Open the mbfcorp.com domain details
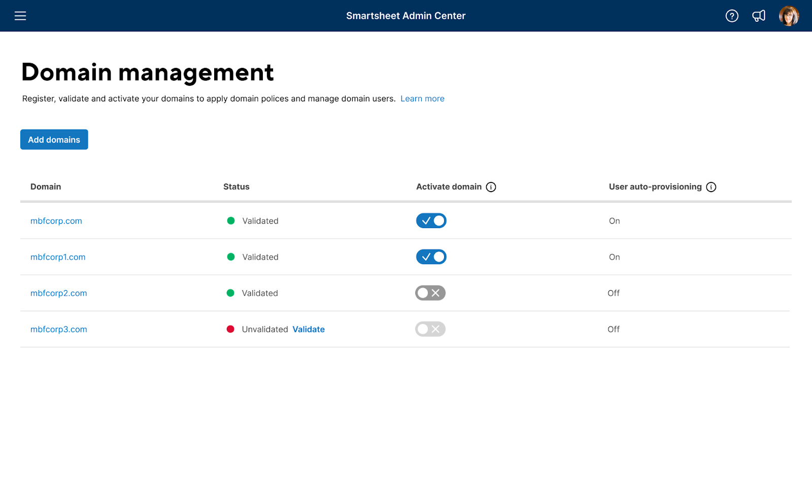 pyautogui.click(x=56, y=221)
